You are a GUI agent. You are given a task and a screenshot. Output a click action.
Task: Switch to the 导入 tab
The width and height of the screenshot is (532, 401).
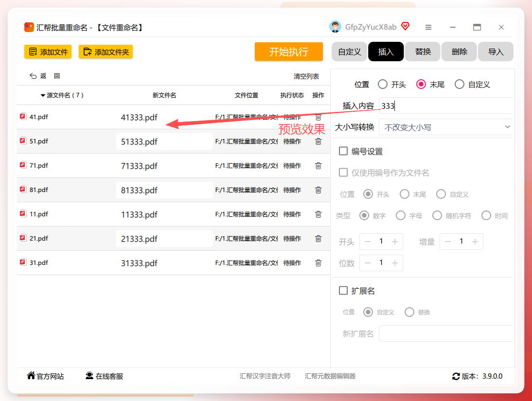click(496, 52)
